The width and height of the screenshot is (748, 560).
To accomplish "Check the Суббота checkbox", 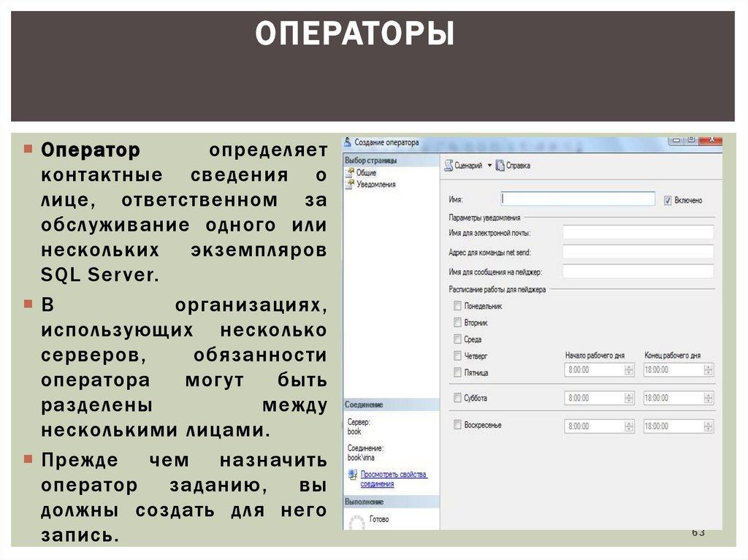I will pos(457,398).
